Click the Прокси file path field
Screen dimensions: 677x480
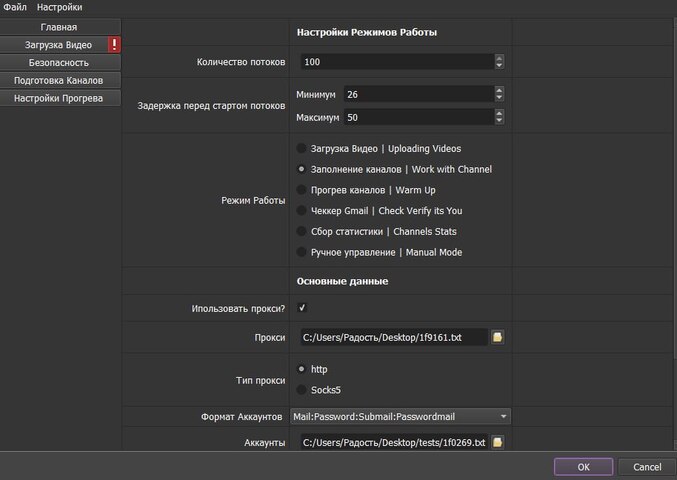click(393, 337)
